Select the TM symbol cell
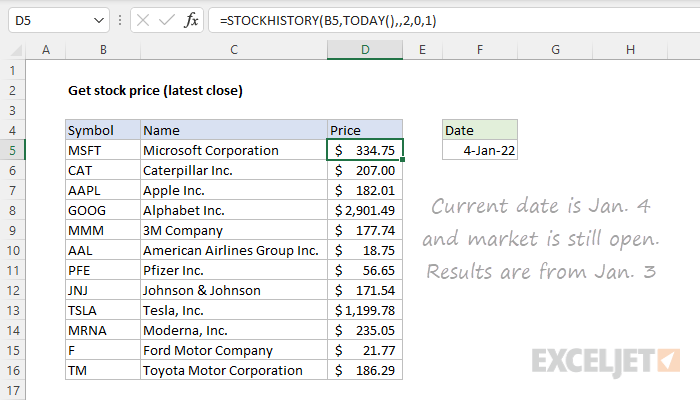The height and width of the screenshot is (400, 700). (103, 370)
